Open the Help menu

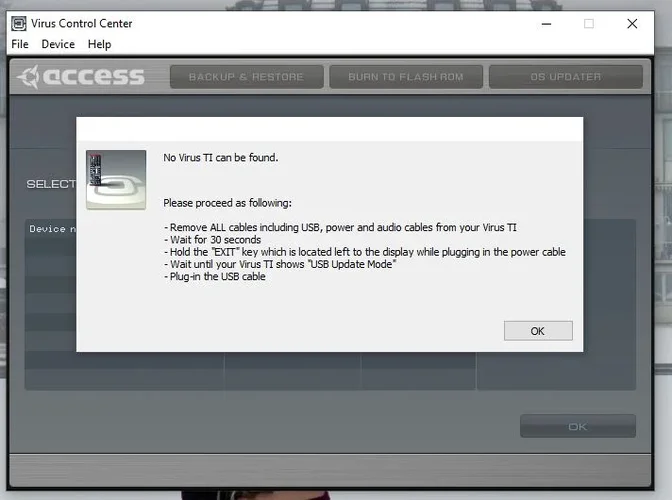click(99, 44)
